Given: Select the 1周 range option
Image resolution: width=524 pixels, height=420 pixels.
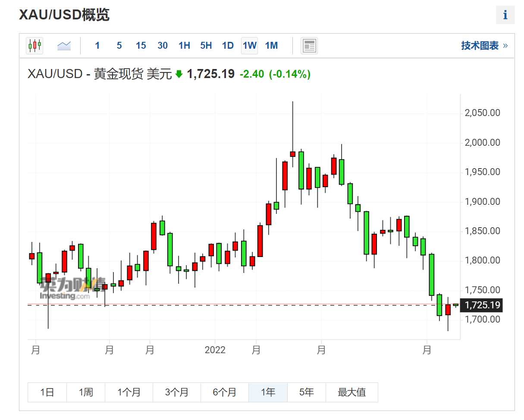Looking at the screenshot, I should [85, 392].
